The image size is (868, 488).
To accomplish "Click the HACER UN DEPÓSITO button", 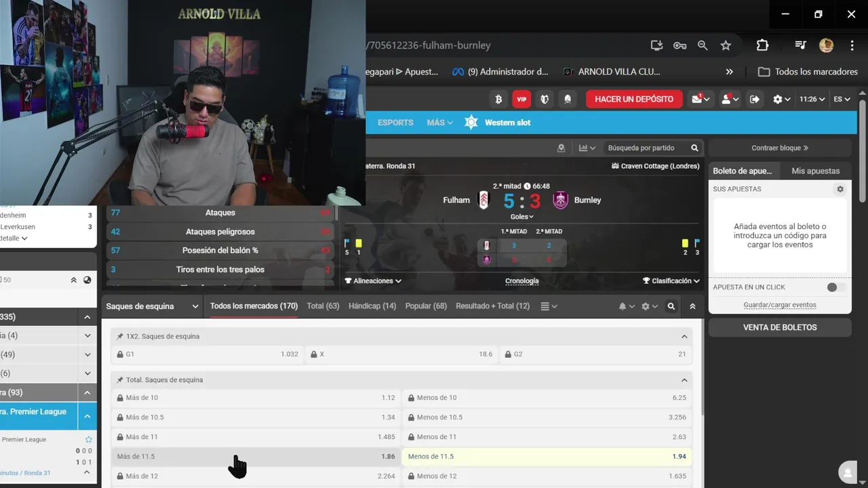I will (634, 99).
